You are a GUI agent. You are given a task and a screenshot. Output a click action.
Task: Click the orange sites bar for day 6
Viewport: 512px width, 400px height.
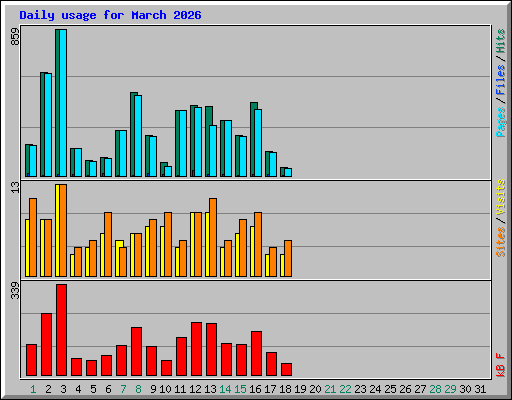click(108, 244)
